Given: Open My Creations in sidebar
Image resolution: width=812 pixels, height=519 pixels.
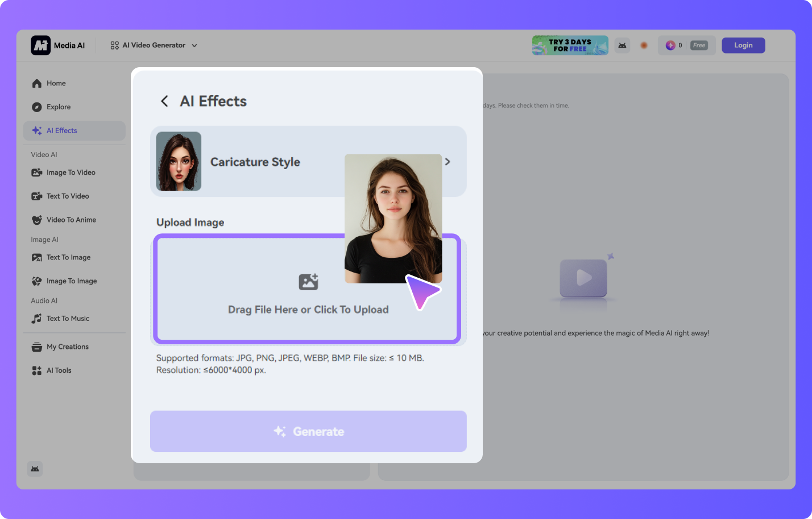Looking at the screenshot, I should [67, 347].
